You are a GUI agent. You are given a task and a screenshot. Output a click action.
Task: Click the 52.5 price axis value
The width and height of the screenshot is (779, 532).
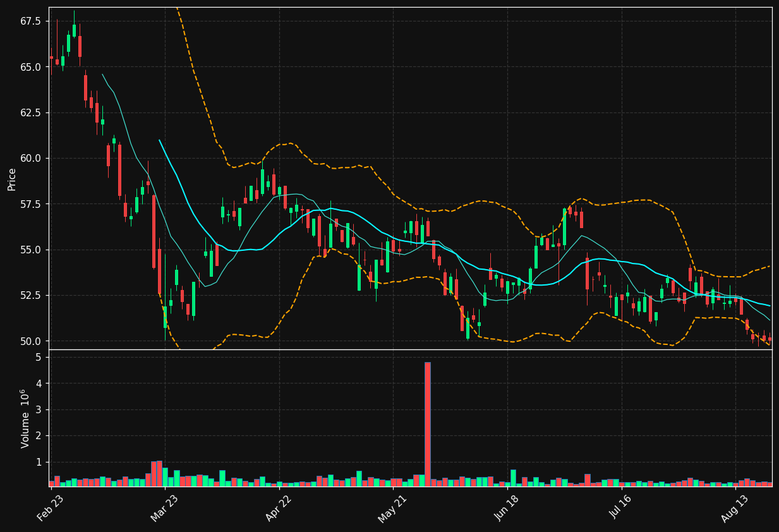click(x=30, y=296)
